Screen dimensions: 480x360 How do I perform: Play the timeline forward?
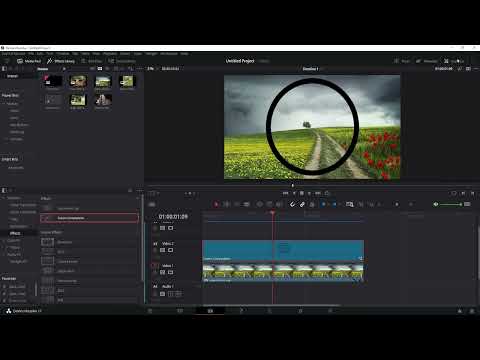click(x=310, y=193)
